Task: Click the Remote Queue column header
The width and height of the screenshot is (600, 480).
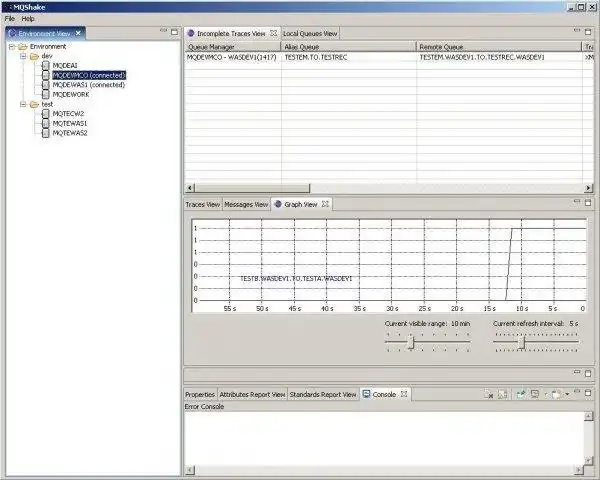Action: tap(499, 47)
